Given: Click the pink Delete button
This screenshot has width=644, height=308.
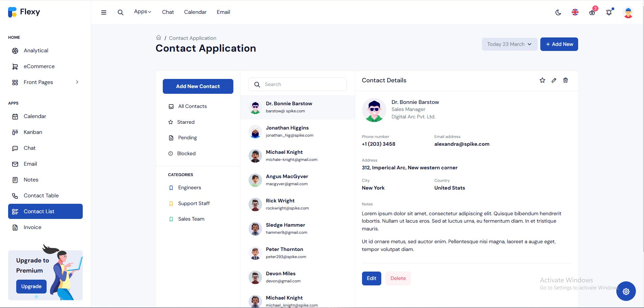Looking at the screenshot, I should 398,278.
